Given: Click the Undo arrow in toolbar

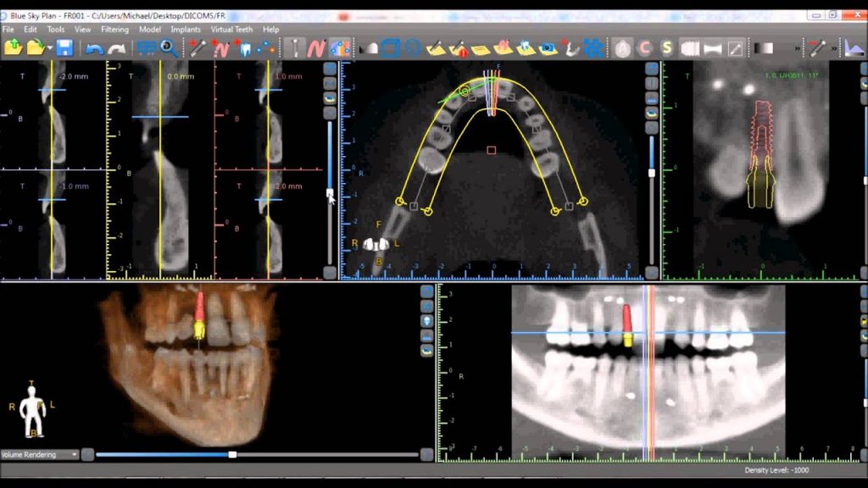Looking at the screenshot, I should pyautogui.click(x=94, y=48).
